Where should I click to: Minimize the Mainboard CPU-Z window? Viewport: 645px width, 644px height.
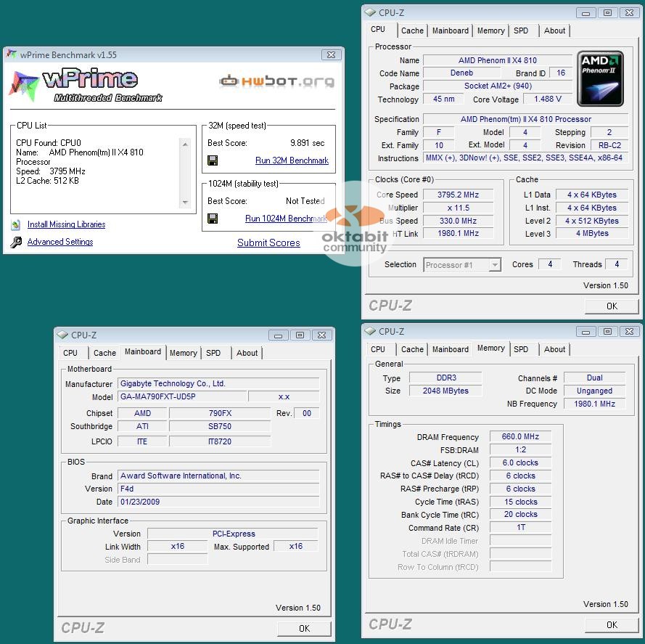[x=279, y=335]
